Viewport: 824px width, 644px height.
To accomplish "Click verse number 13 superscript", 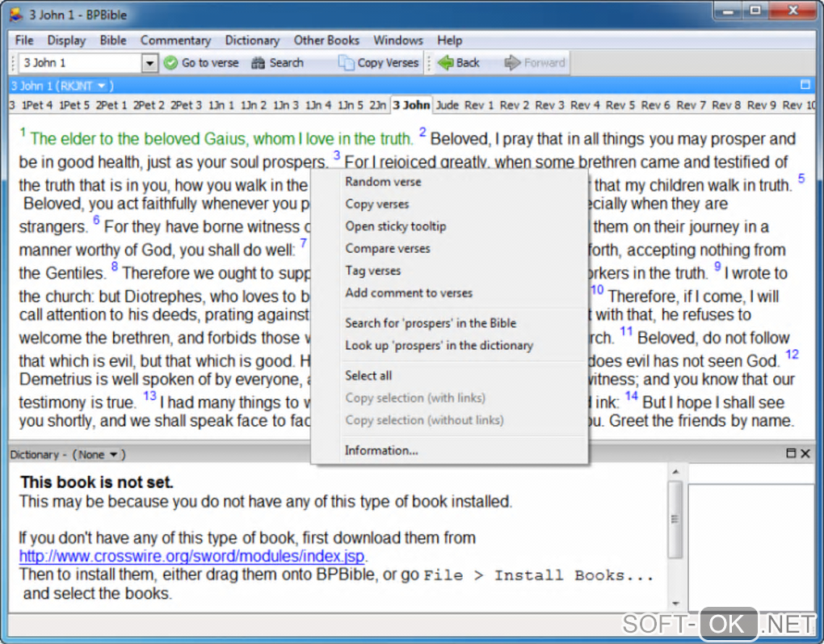I will pyautogui.click(x=149, y=395).
